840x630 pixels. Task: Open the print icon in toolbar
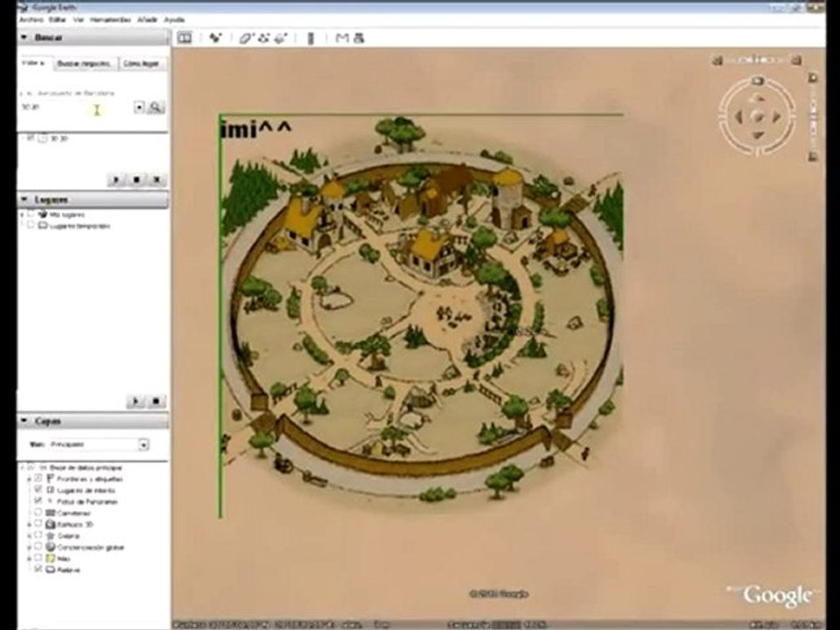[x=360, y=38]
